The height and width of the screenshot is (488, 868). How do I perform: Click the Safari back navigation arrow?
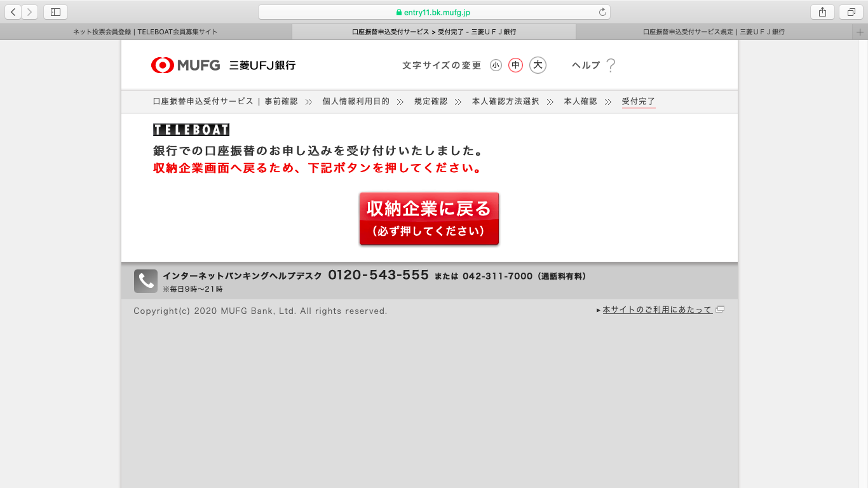(x=13, y=12)
